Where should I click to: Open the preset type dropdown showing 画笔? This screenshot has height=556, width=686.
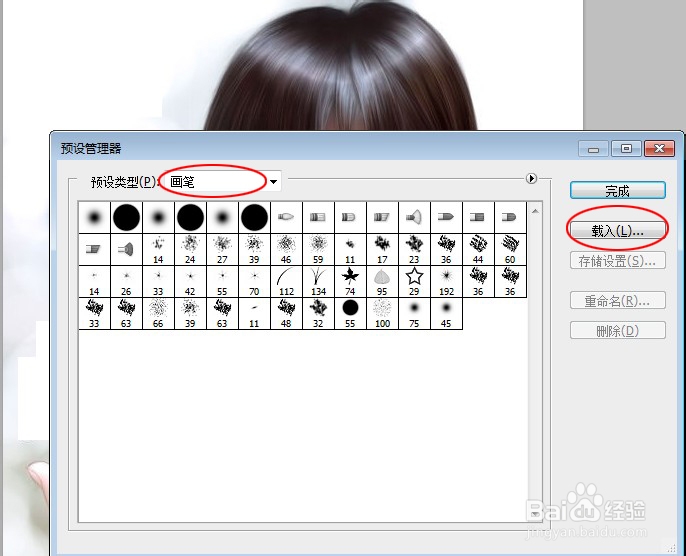tap(223, 182)
